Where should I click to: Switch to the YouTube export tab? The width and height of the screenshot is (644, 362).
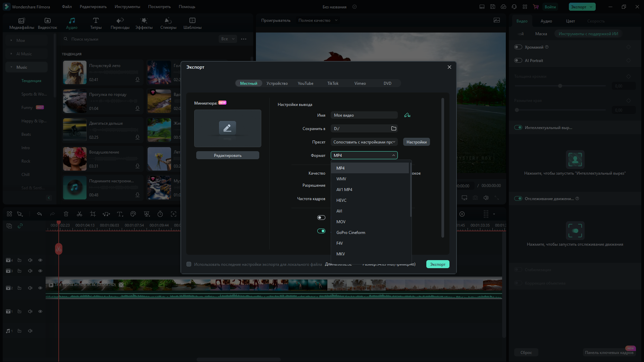click(x=305, y=83)
